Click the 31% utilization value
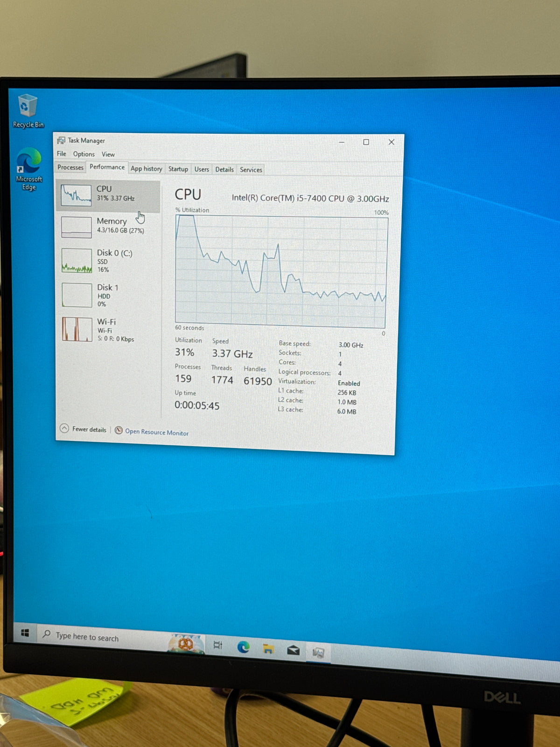 tap(185, 352)
